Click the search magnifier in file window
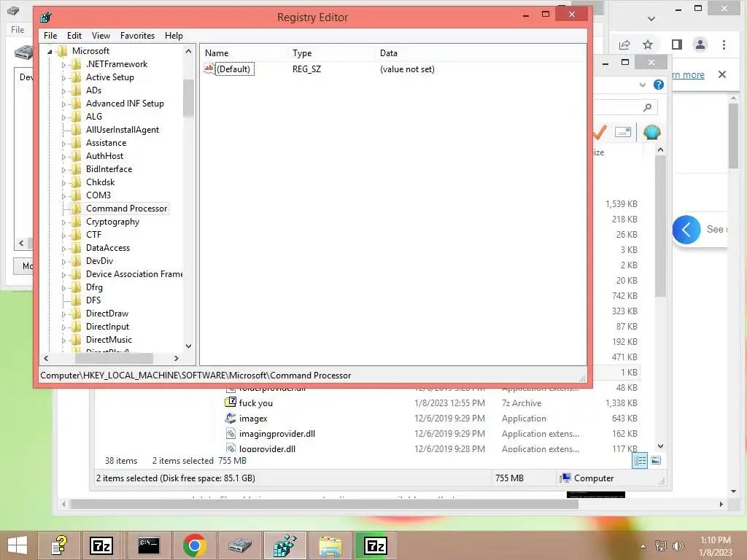 (x=647, y=108)
